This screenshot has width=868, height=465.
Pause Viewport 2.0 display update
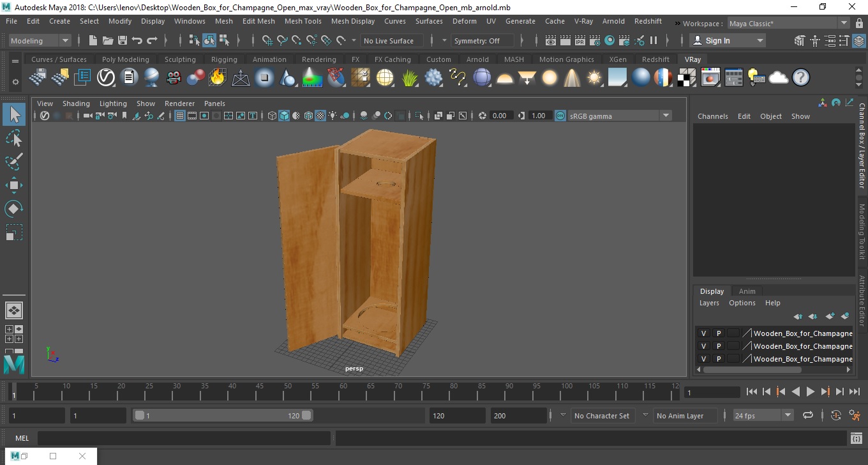coord(654,40)
